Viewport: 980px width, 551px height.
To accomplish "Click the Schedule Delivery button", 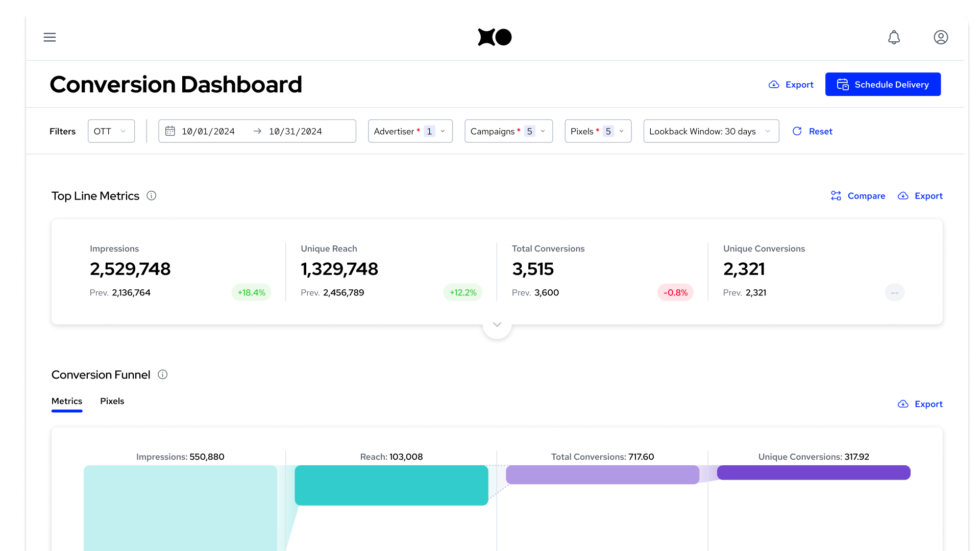I will 883,84.
